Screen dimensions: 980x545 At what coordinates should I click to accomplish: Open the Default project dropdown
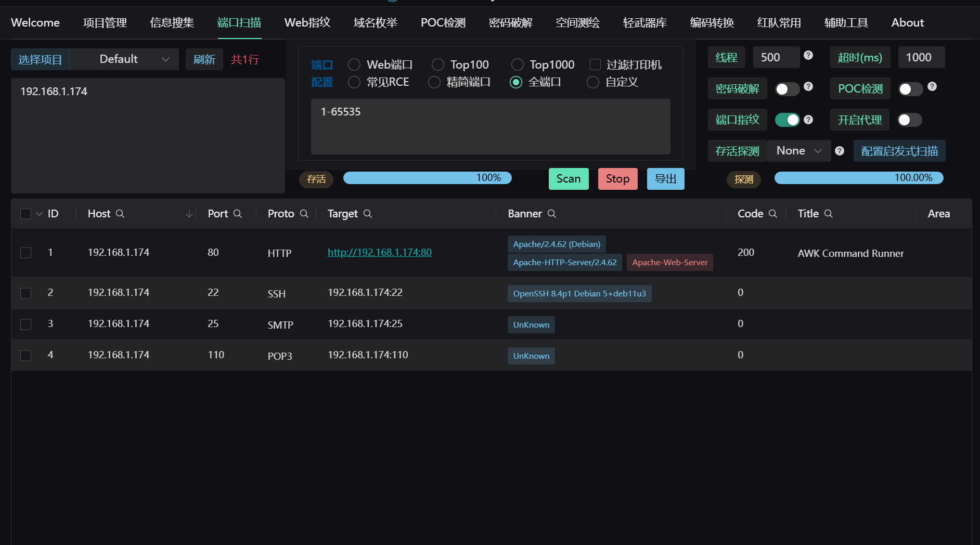pyautogui.click(x=125, y=59)
